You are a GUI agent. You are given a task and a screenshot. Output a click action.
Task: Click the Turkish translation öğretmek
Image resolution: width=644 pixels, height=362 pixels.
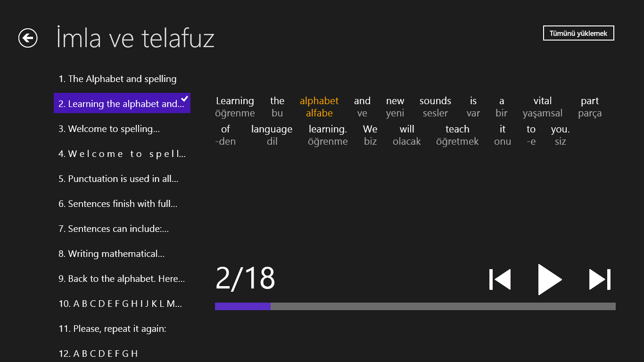click(457, 141)
